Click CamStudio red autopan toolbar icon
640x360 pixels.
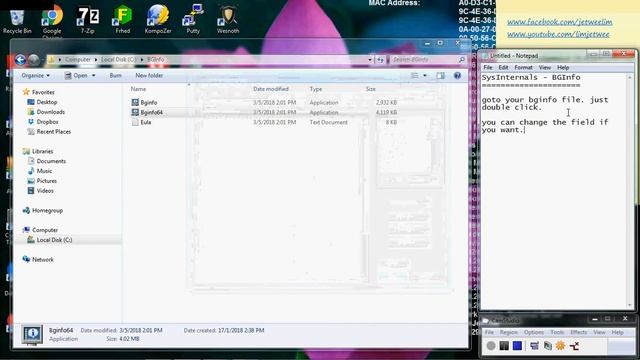point(574,346)
